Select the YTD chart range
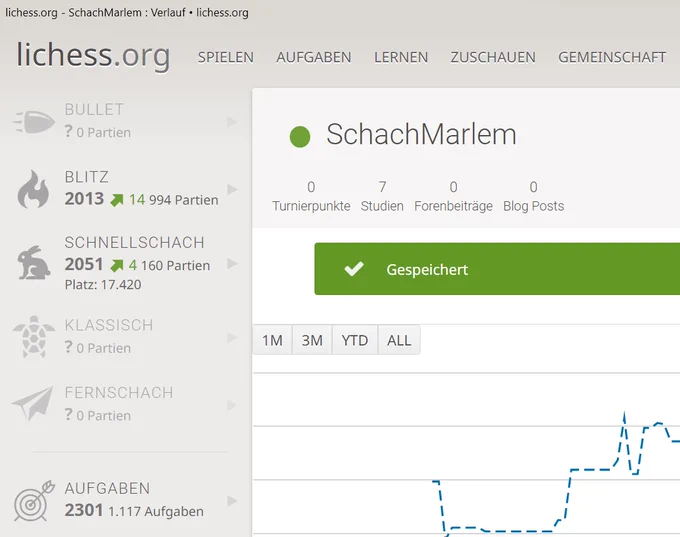This screenshot has width=680, height=537. (355, 340)
